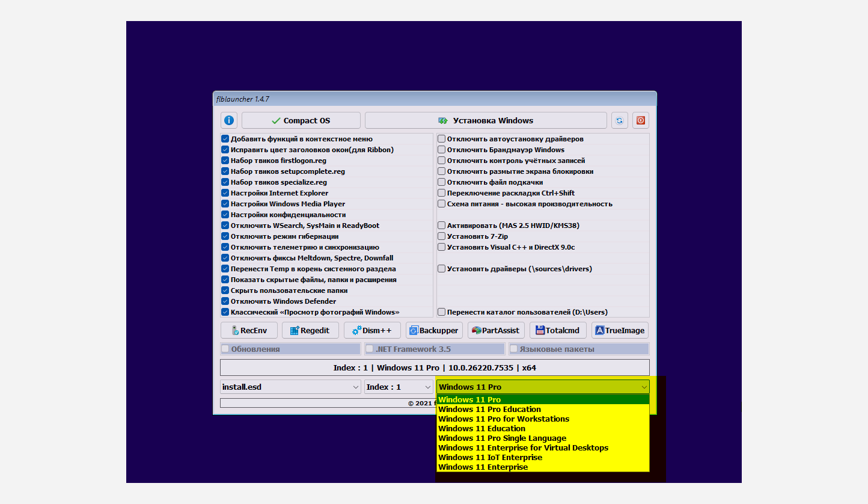This screenshot has height=504, width=868.
Task: Toggle Отключить WSearch, SysMain и ReadyBoot
Action: point(225,226)
